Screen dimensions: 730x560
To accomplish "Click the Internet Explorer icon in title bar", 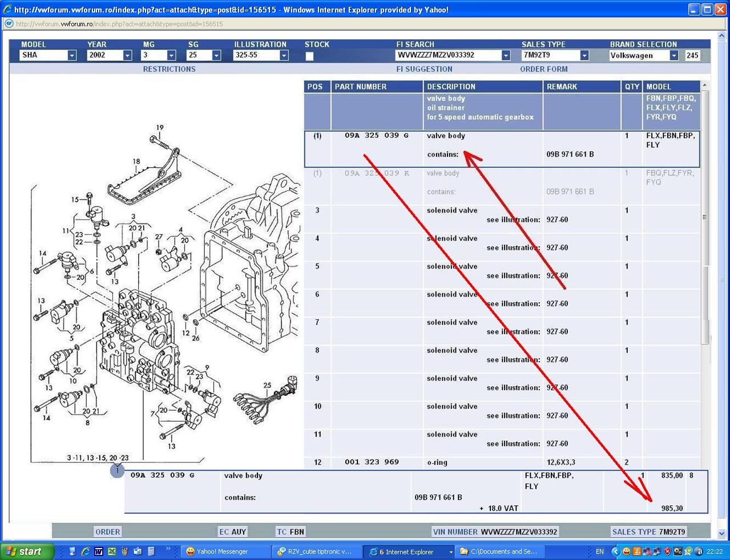I will (7, 10).
